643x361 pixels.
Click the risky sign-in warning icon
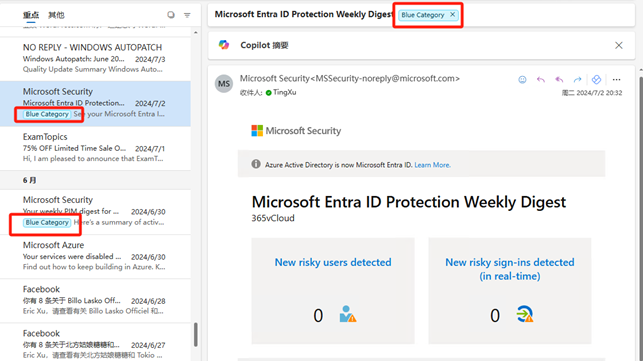coord(524,314)
